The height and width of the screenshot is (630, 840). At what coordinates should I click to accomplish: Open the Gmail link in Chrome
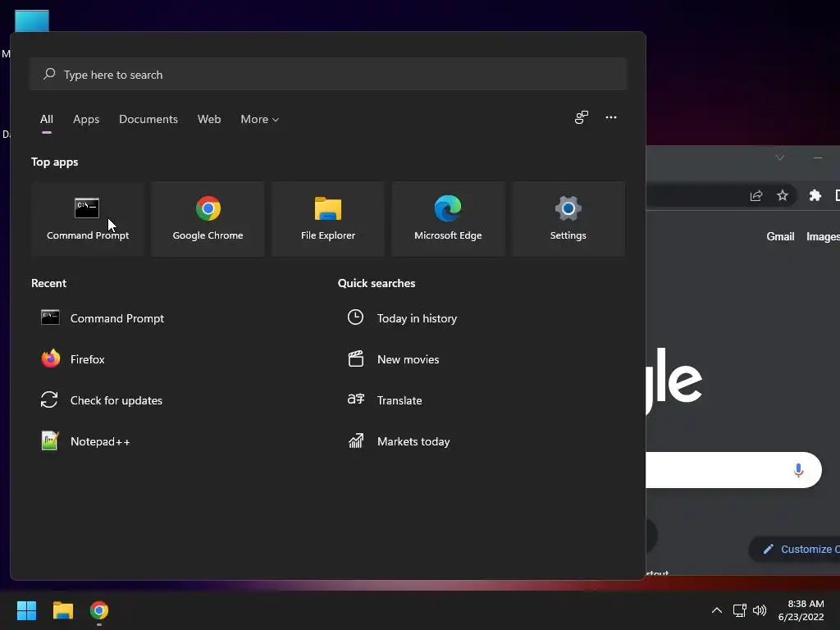(x=780, y=236)
